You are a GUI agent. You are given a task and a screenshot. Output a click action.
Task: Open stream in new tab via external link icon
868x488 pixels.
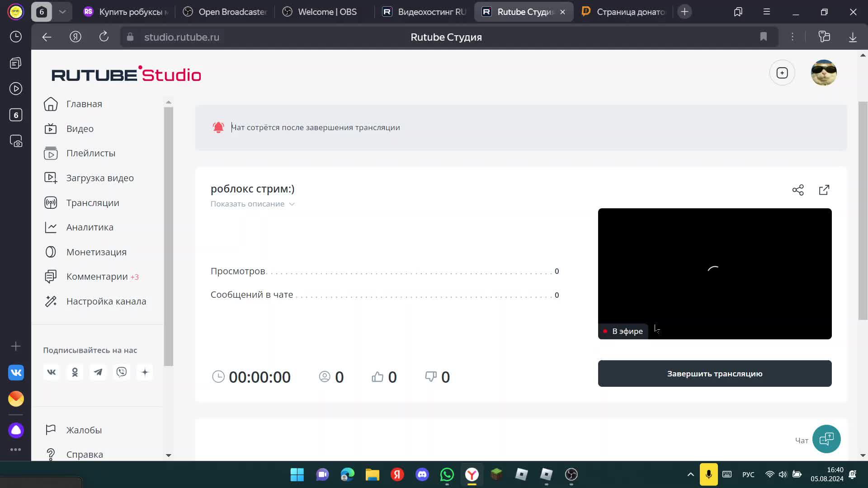(x=824, y=190)
